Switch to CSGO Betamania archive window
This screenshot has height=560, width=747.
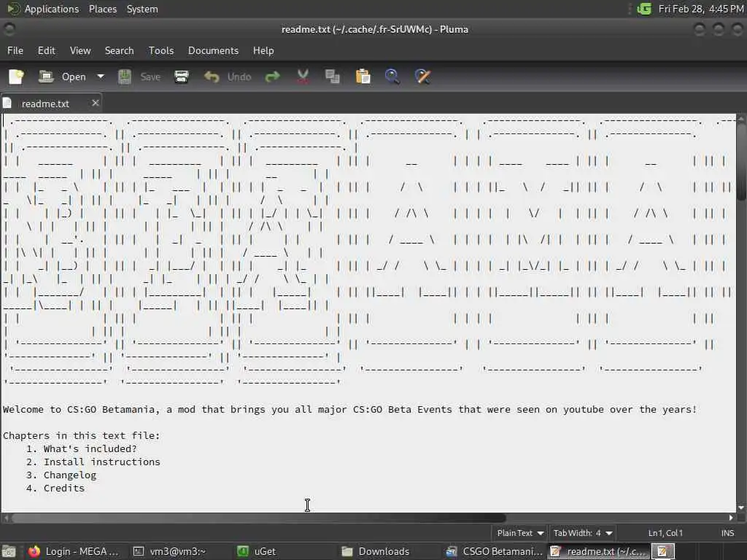coord(494,551)
